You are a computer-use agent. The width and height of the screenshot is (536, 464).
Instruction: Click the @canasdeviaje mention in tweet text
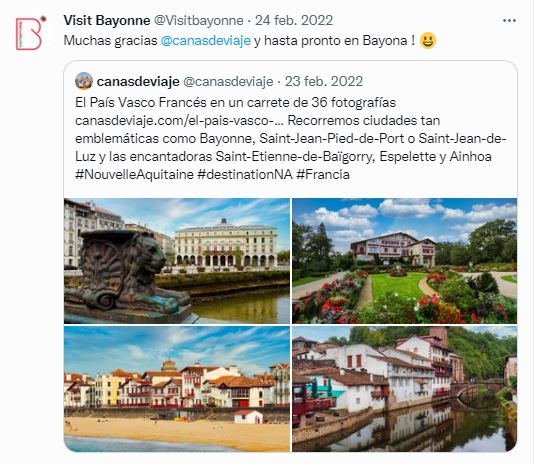point(205,41)
